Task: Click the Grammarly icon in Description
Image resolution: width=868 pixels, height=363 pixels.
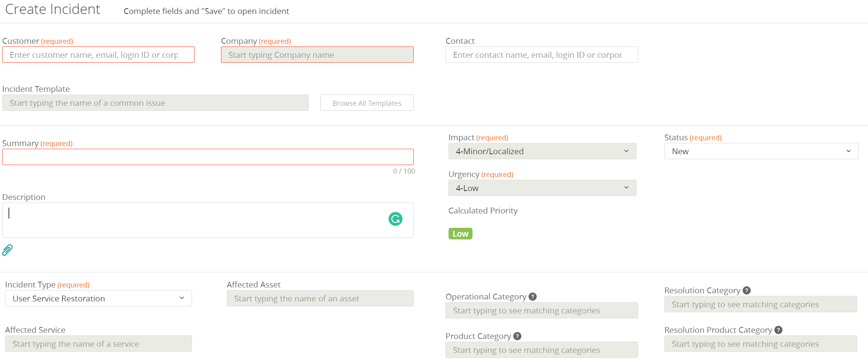Action: (395, 219)
